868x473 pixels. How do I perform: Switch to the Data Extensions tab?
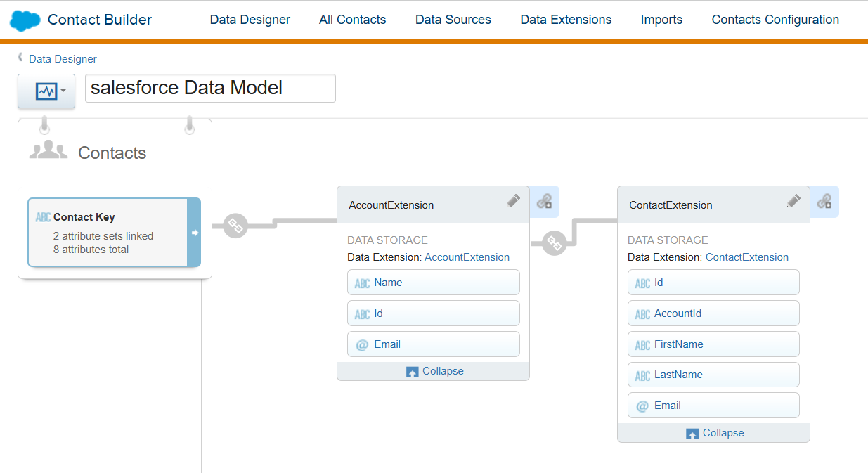pyautogui.click(x=566, y=20)
